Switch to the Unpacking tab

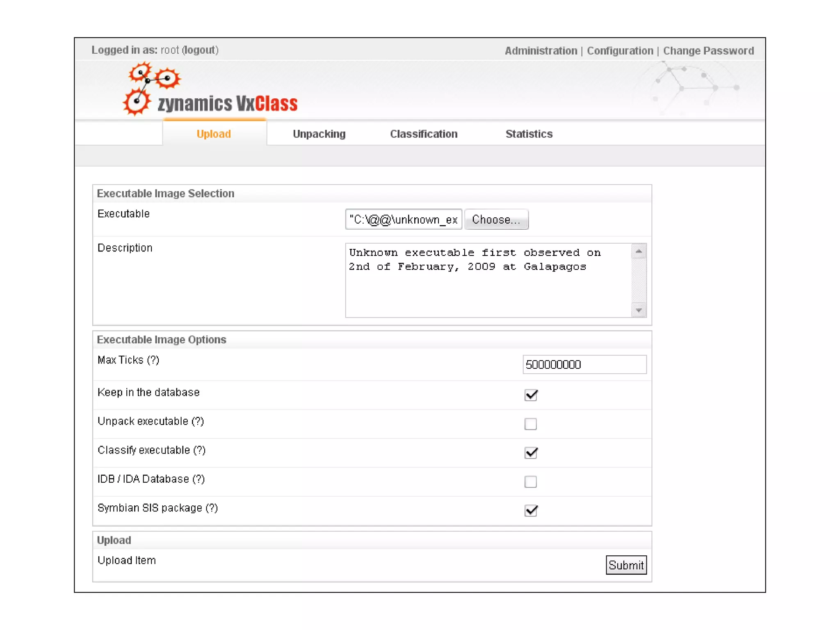coord(319,134)
